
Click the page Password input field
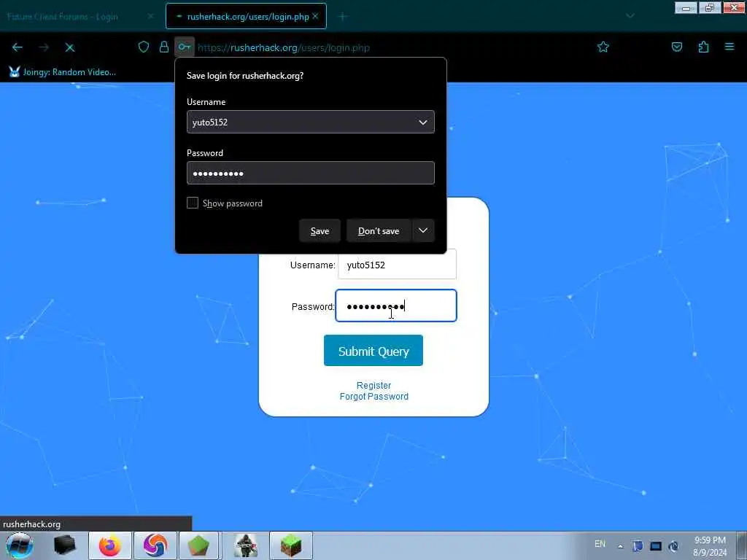(x=396, y=306)
